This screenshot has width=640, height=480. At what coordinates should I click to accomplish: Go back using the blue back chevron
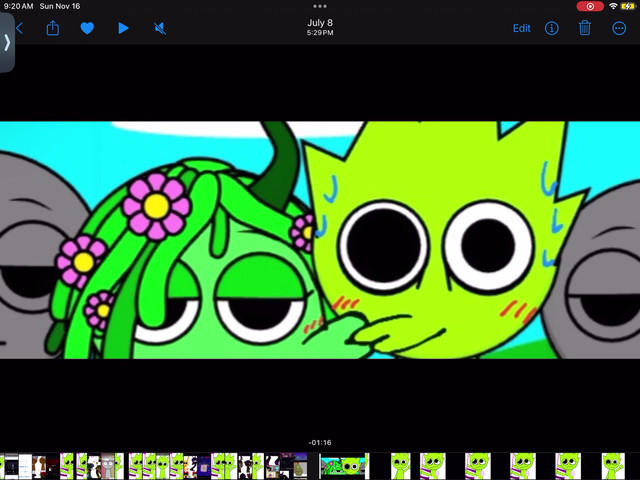coord(20,28)
